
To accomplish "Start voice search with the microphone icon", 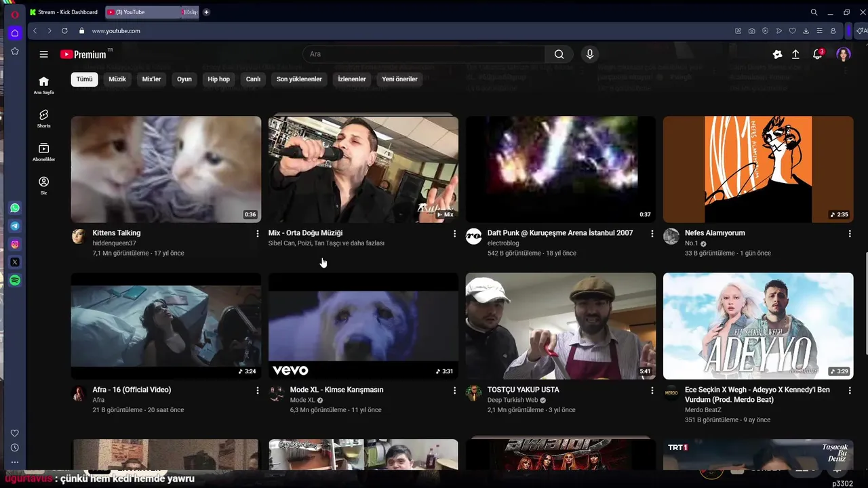I will click(590, 54).
